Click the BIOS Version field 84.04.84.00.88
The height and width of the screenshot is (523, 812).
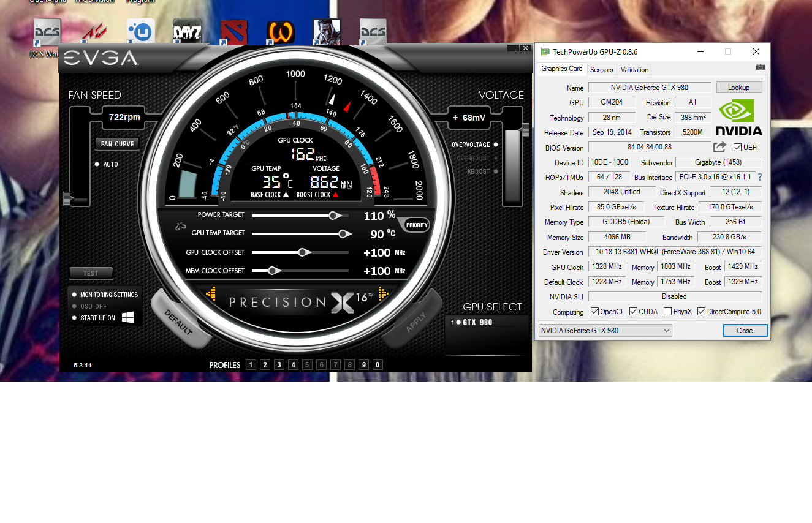[649, 147]
